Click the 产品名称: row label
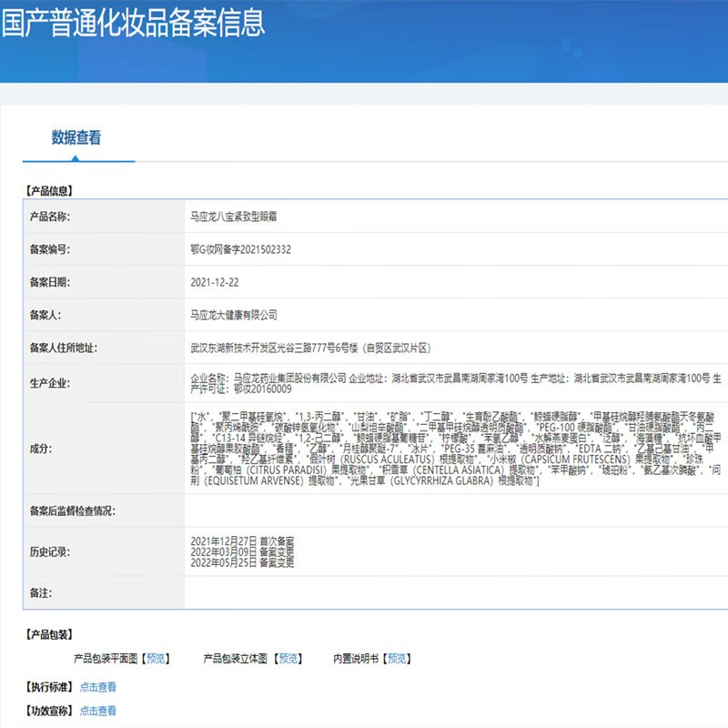This screenshot has height=728, width=728. [x=50, y=217]
